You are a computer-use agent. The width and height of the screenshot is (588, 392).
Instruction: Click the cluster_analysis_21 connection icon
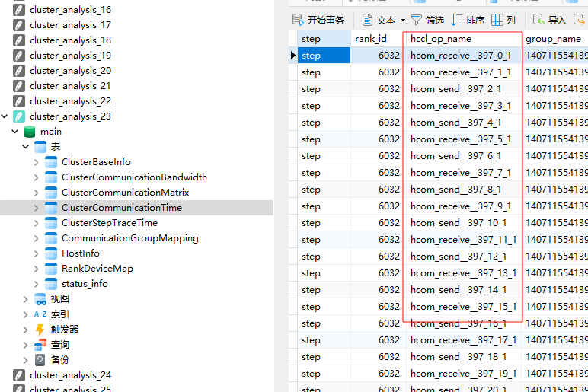19,86
